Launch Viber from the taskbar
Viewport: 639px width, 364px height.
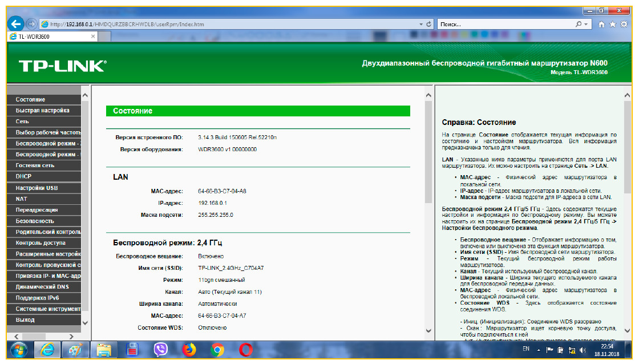click(160, 350)
